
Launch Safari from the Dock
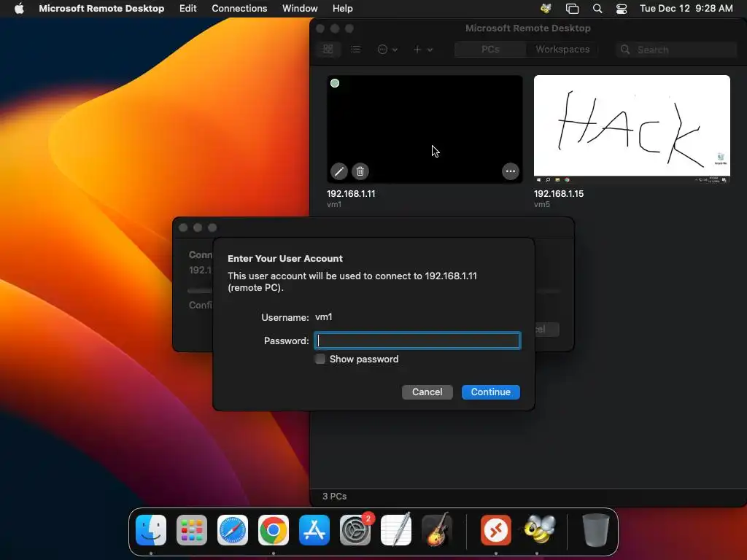233,529
